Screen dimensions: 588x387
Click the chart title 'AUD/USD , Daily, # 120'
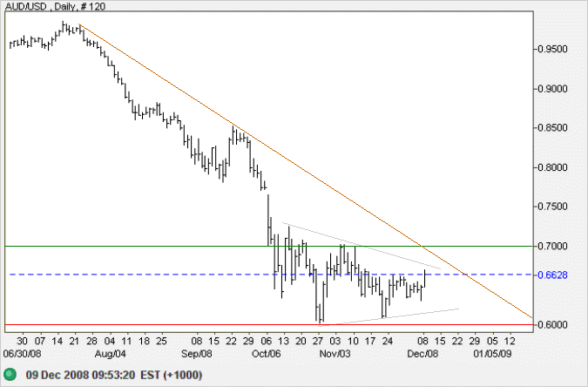click(x=55, y=6)
